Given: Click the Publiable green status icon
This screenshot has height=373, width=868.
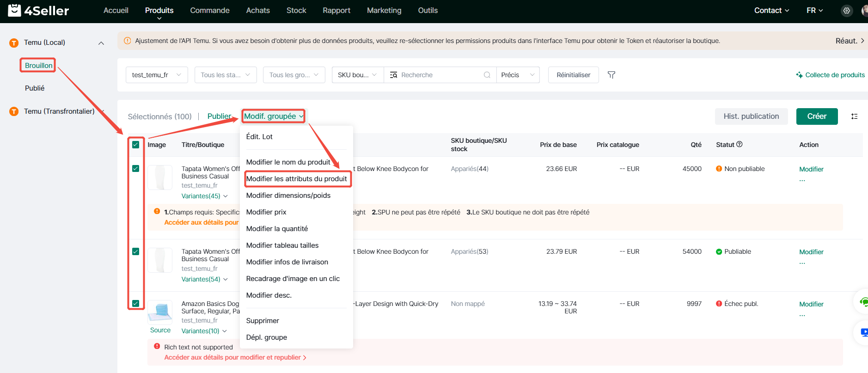Looking at the screenshot, I should [x=719, y=251].
